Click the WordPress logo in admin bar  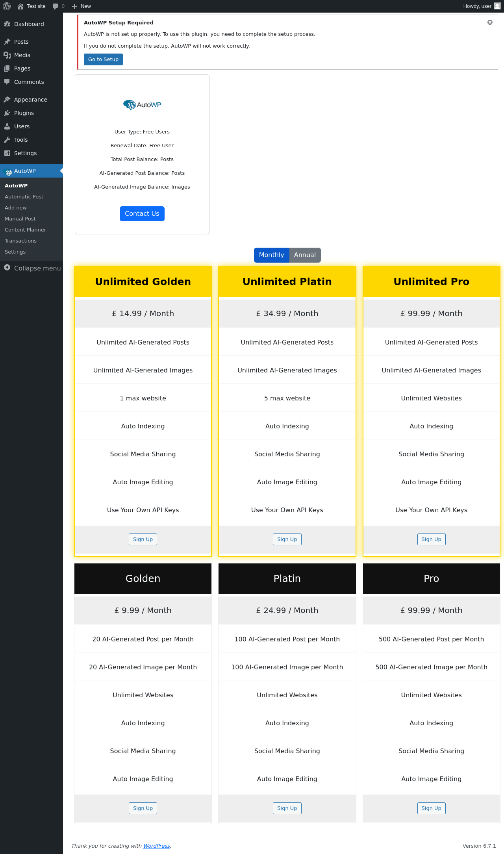(x=7, y=6)
